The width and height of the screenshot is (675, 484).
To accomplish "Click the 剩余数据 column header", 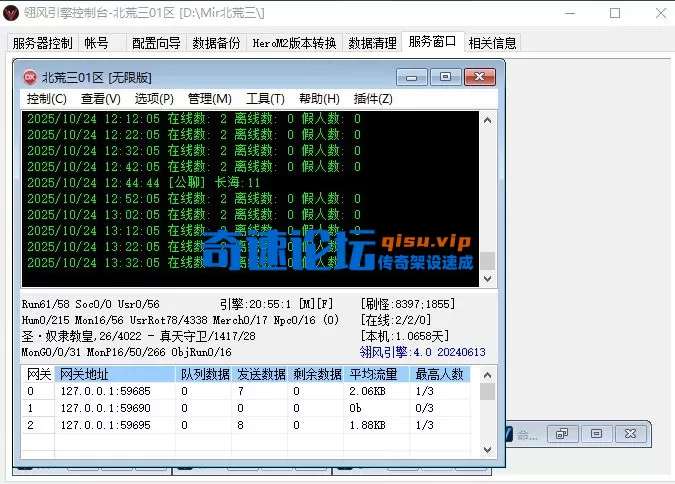I will click(x=316, y=374).
